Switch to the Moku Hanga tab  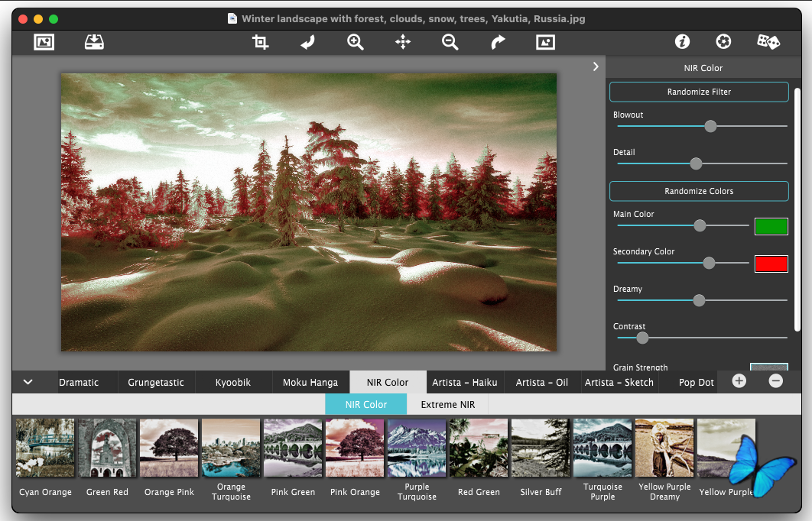(310, 383)
